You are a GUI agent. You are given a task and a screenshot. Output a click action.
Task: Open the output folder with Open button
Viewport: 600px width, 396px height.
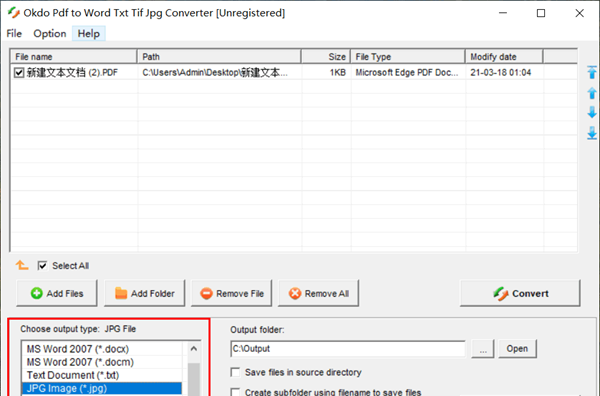click(x=517, y=349)
